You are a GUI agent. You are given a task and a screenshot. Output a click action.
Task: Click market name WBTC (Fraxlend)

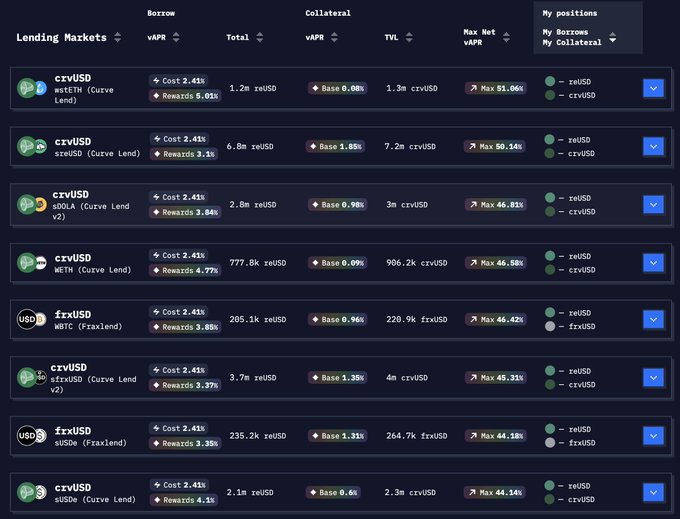point(88,326)
